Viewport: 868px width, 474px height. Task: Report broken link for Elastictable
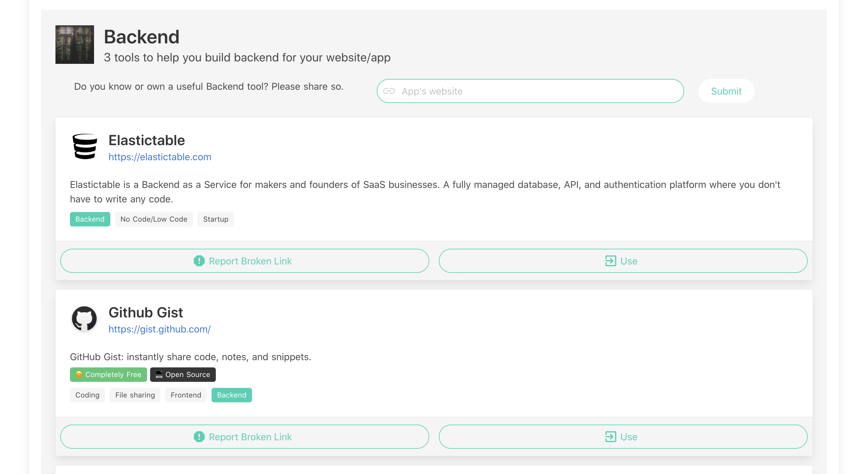click(244, 261)
